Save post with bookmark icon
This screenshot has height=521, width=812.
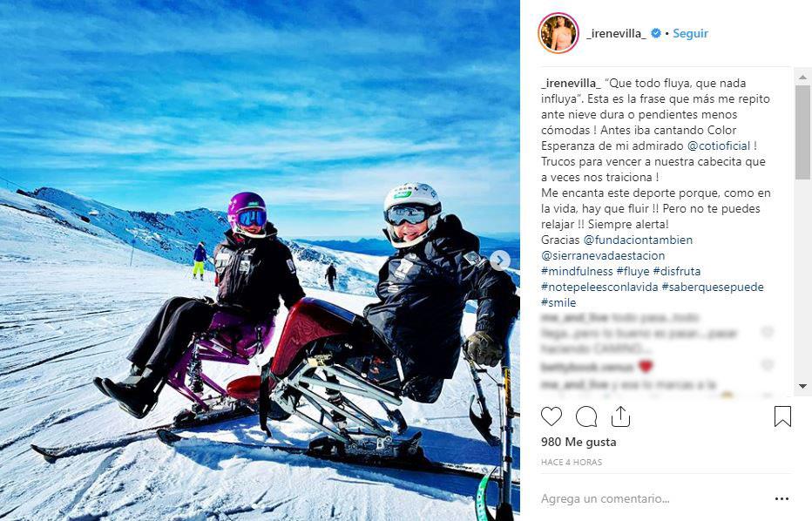(782, 416)
